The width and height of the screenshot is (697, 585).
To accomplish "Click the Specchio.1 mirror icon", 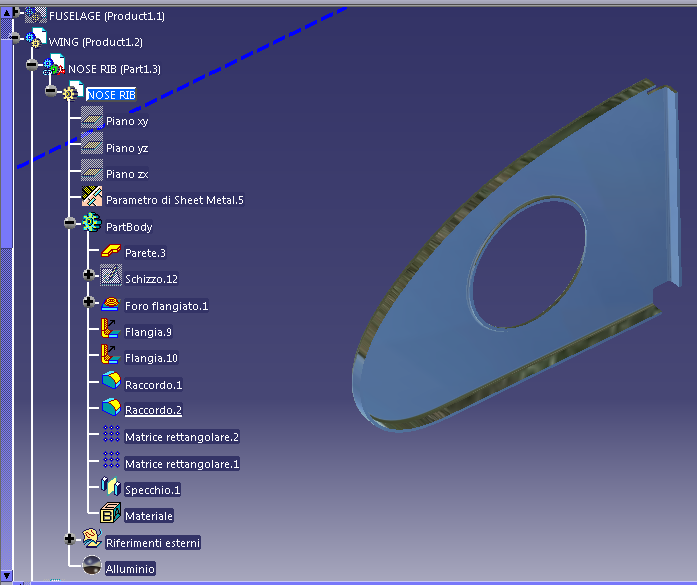I will coord(111,486).
